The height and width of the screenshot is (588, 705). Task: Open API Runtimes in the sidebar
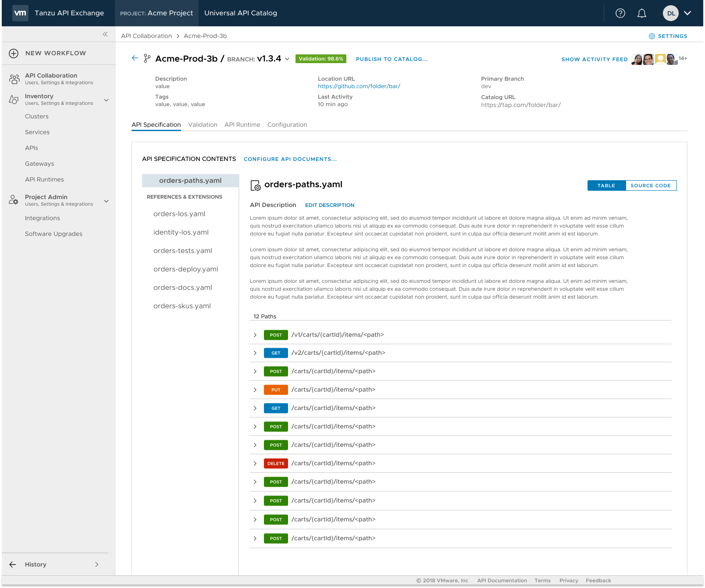(x=44, y=180)
